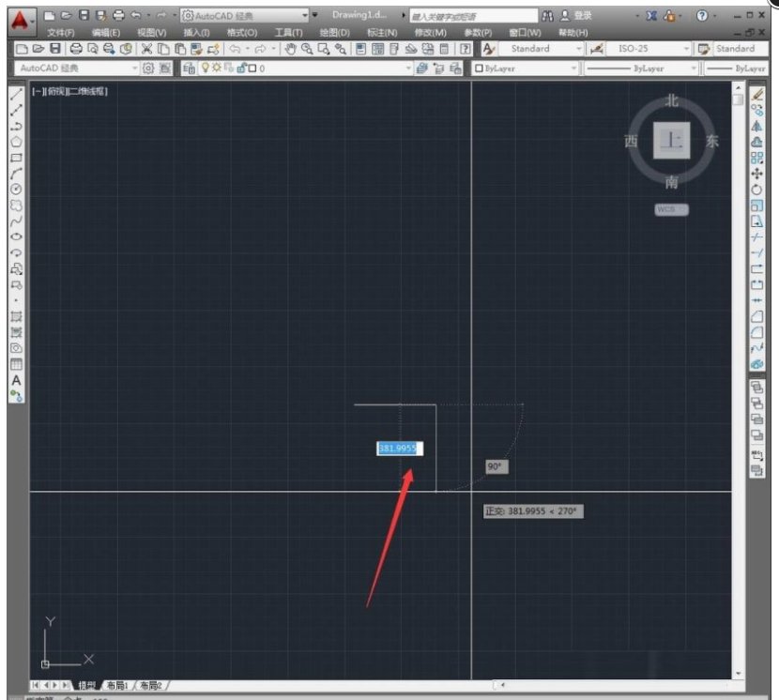This screenshot has width=779, height=700.
Task: Click the Pan hand icon
Action: (291, 49)
